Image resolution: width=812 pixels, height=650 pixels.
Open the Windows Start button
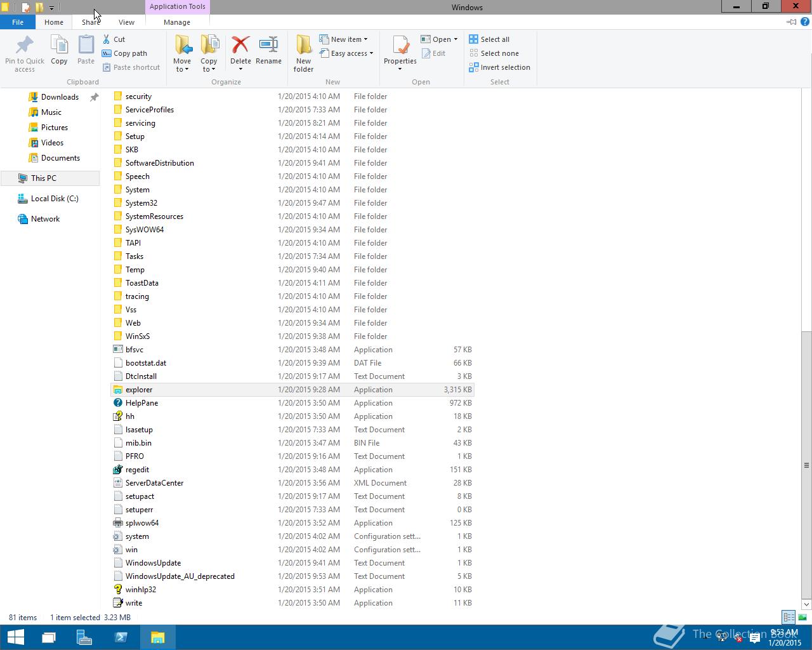15,637
